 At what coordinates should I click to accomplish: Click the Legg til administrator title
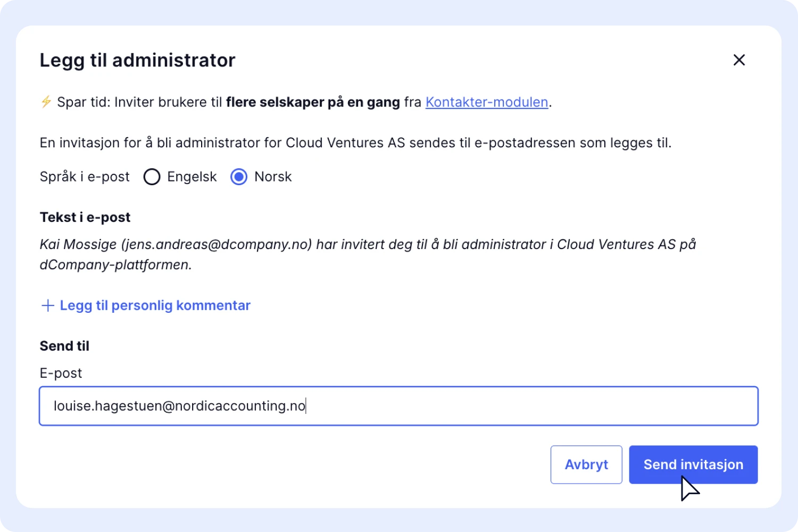click(x=137, y=60)
